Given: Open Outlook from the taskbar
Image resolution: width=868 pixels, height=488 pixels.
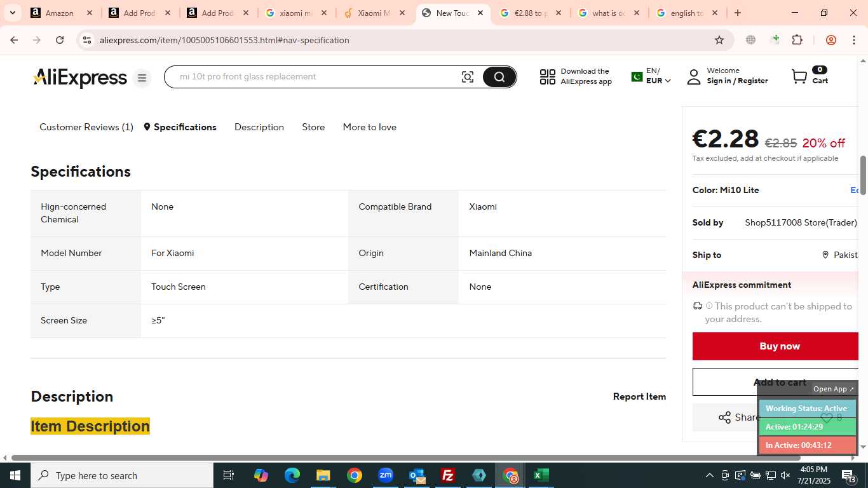Looking at the screenshot, I should (417, 475).
